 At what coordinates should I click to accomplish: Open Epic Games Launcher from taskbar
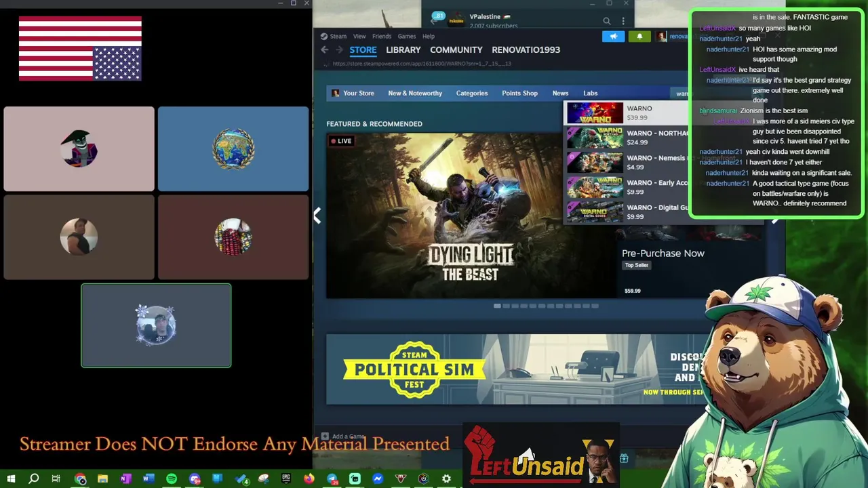[x=286, y=479]
